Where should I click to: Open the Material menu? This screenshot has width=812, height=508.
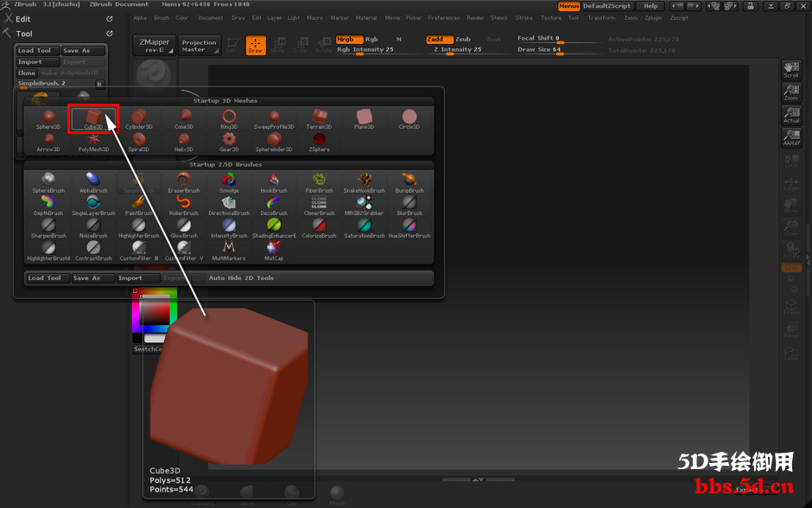pos(366,17)
